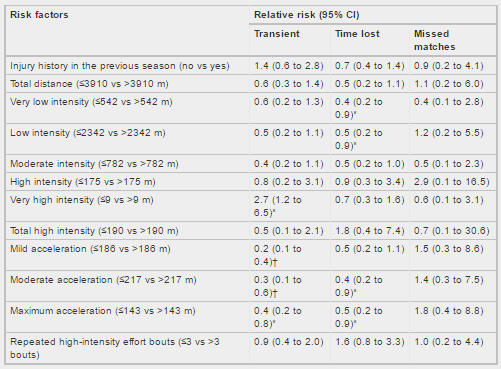501x369 pixels.
Task: Click the Time lost column header
Action: click(x=357, y=34)
